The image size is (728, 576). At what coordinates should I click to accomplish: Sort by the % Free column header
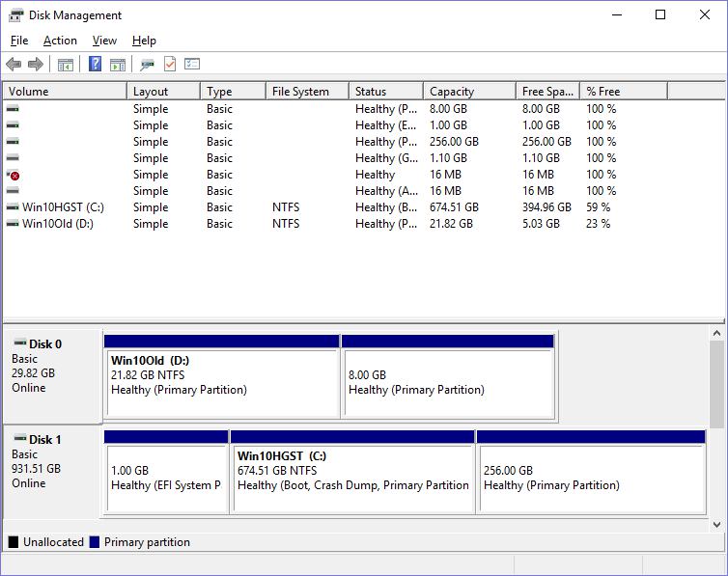pyautogui.click(x=624, y=92)
